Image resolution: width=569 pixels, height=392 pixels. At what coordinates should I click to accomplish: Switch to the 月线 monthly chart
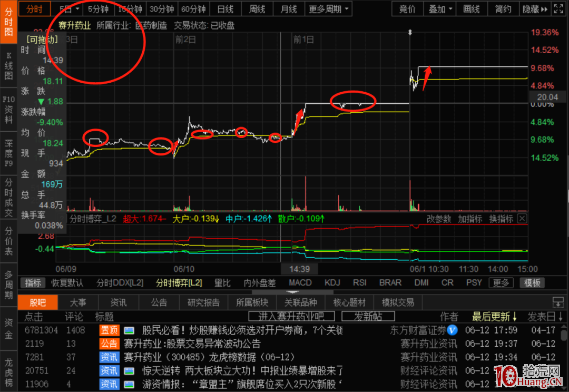click(x=289, y=9)
